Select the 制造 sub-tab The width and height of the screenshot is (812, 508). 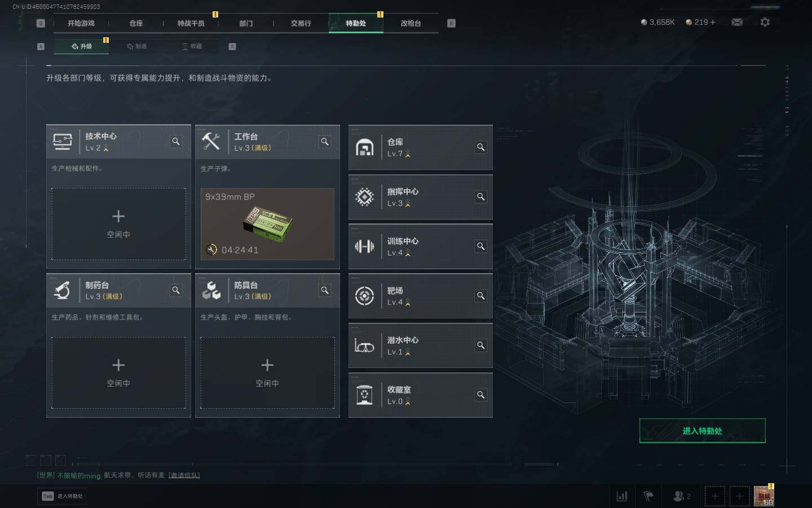(136, 46)
